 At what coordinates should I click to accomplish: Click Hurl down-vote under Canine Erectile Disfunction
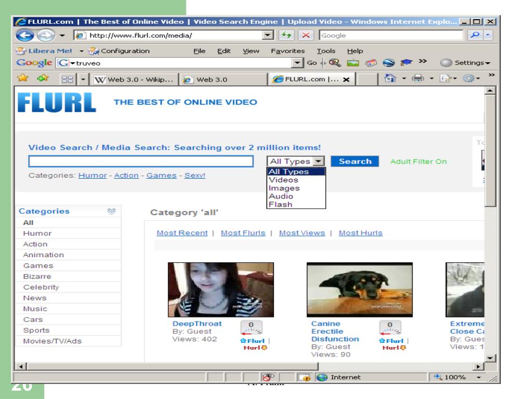pos(394,348)
